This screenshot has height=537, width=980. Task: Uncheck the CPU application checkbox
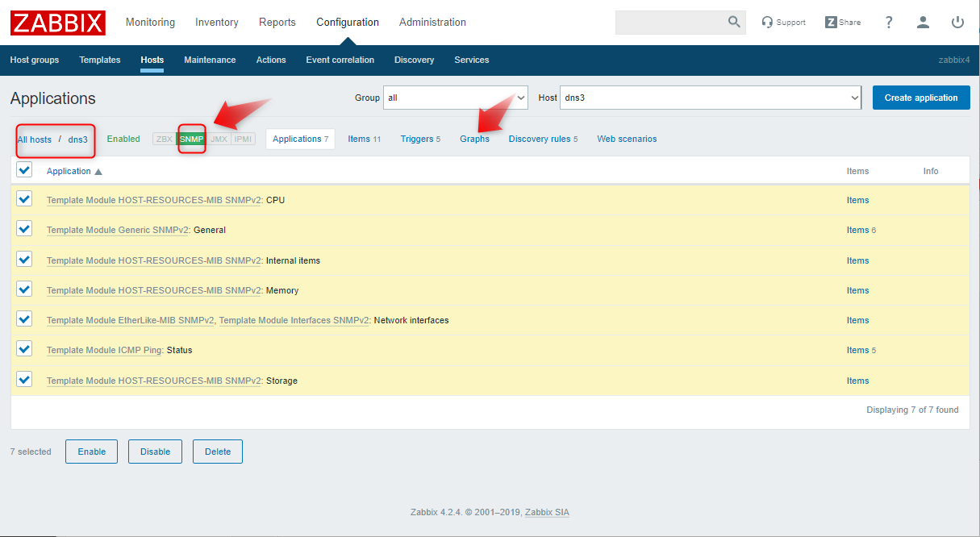pyautogui.click(x=24, y=199)
